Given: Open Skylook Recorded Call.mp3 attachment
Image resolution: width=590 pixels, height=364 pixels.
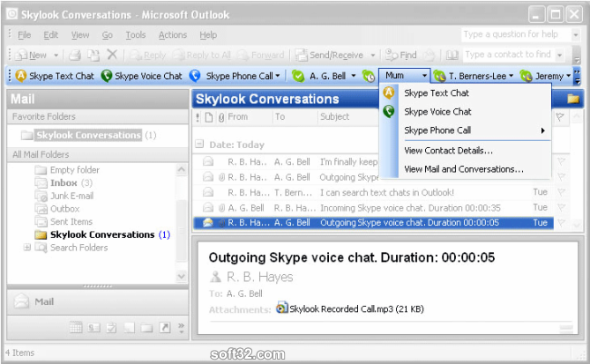Looking at the screenshot, I should click(350, 308).
